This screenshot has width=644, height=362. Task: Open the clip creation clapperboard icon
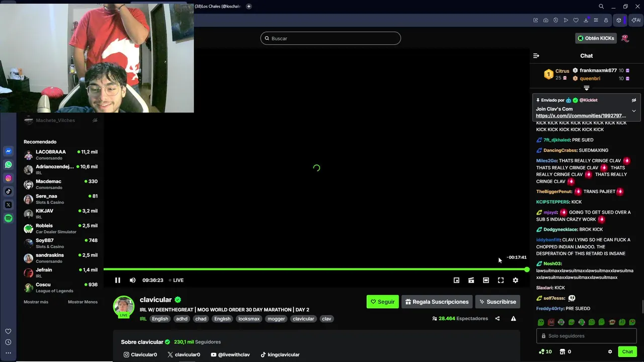pyautogui.click(x=471, y=281)
